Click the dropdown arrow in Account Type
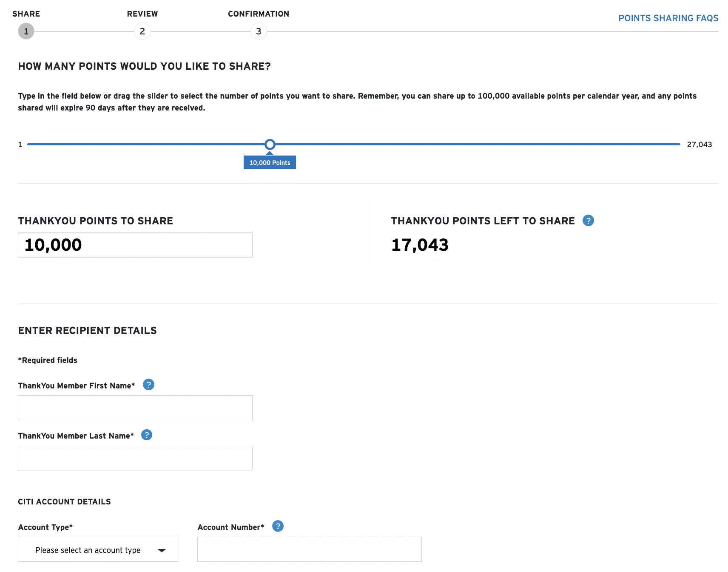728x572 pixels. [x=162, y=550]
